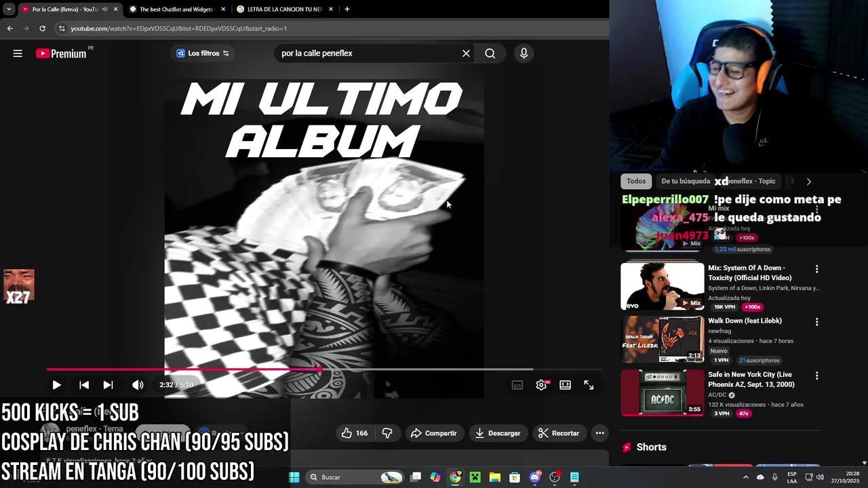
Task: Open options for System Of A Down mix
Action: (x=816, y=269)
